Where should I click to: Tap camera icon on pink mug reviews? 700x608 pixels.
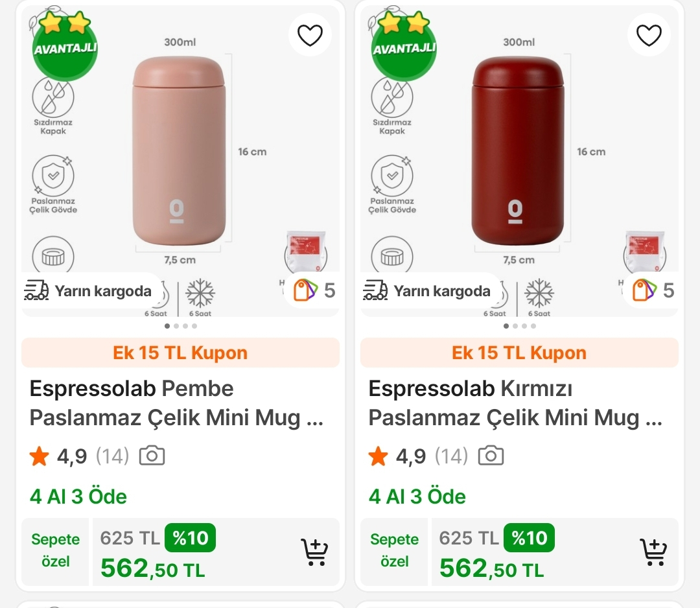coord(152,456)
